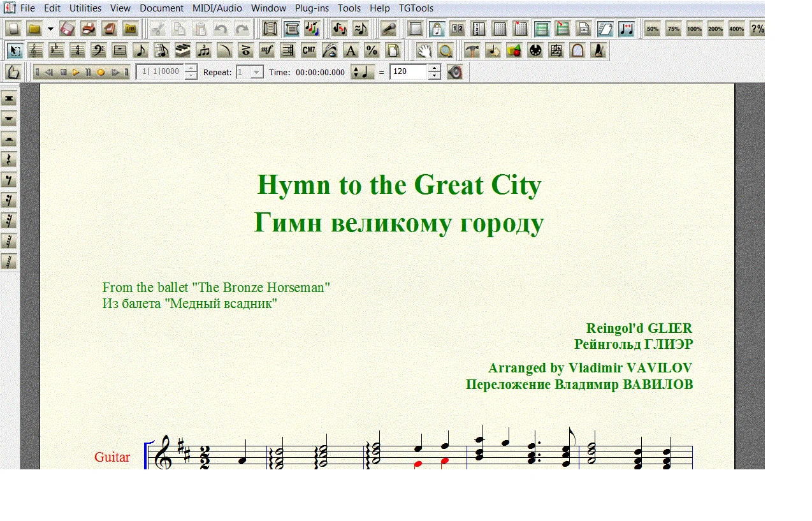Viewport: 812px width, 521px height.
Task: Set zoom to 75%
Action: click(673, 29)
